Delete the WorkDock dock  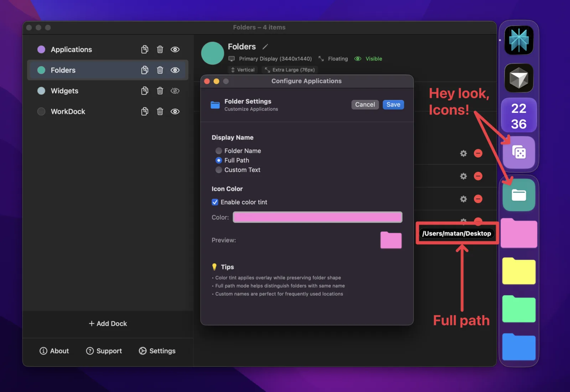pyautogui.click(x=160, y=112)
